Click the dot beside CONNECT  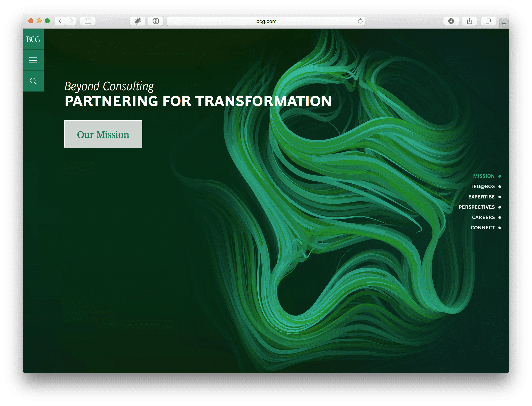click(x=500, y=228)
